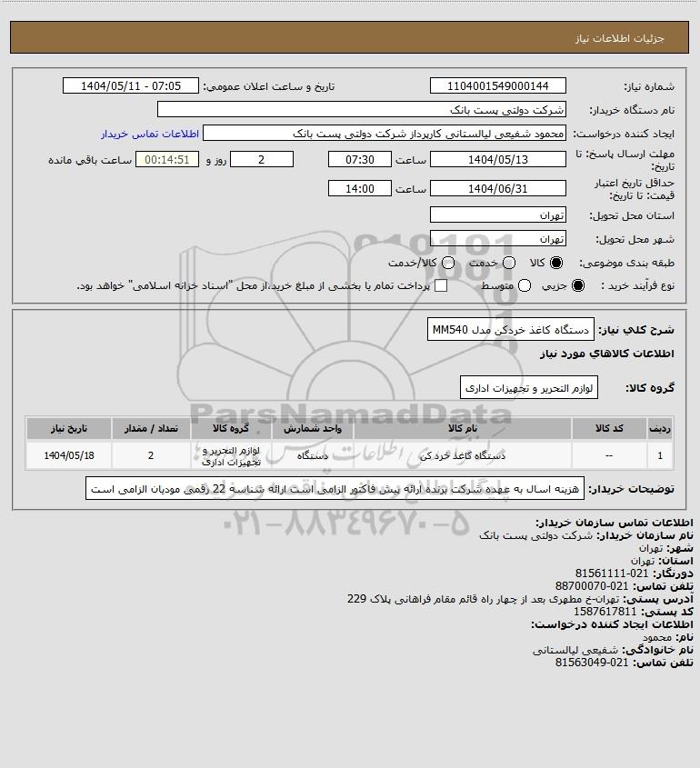
Task: Click the goods group field لوازم التحریر
Action: coord(529,388)
